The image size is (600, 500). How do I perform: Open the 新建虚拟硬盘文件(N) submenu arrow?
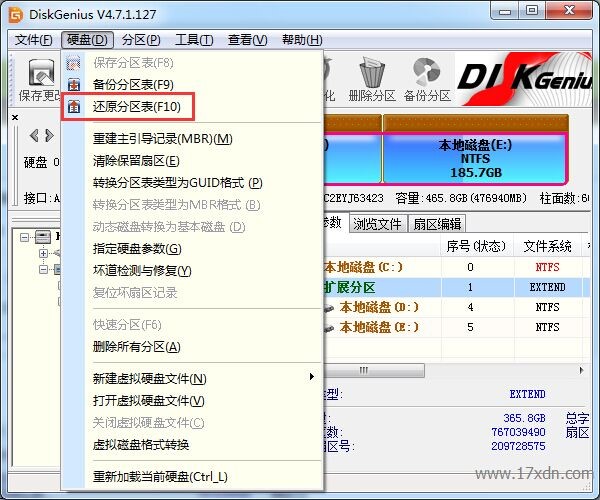coord(312,377)
